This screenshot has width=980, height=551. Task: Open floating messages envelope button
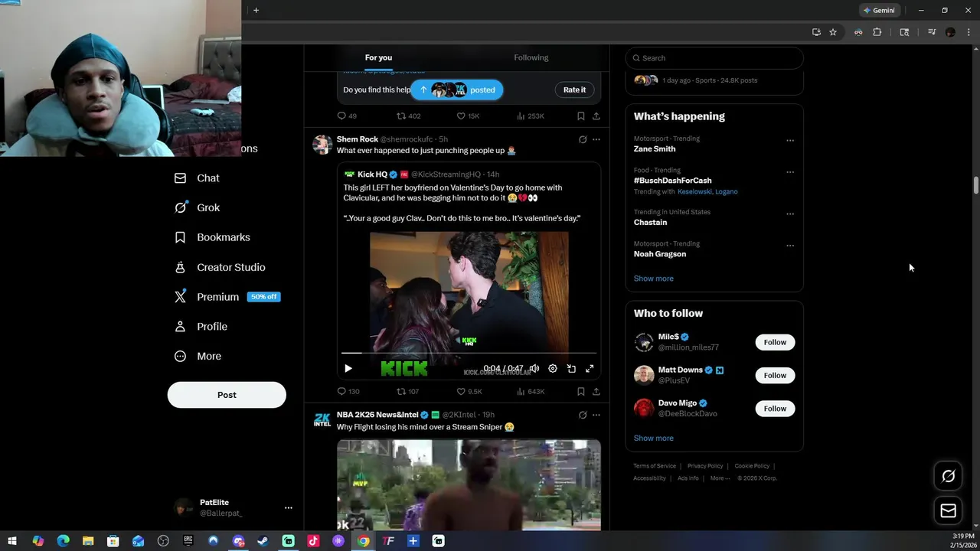[x=948, y=510]
